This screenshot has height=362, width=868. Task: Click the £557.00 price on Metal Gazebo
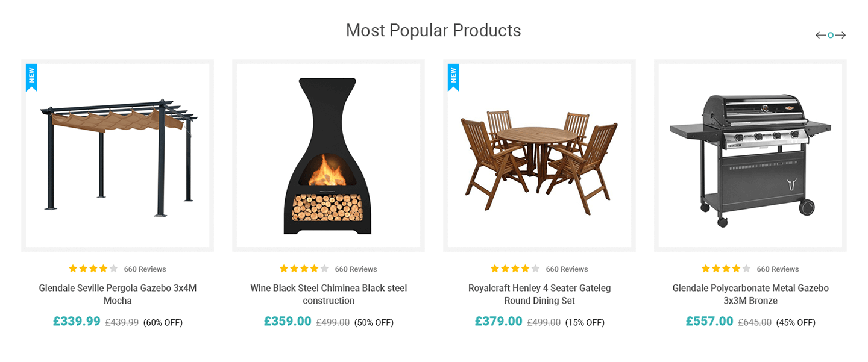coord(709,321)
